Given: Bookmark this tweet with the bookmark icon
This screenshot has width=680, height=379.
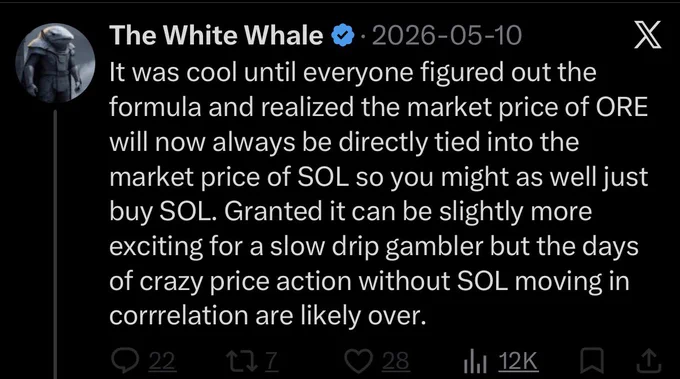Looking at the screenshot, I should click(x=592, y=360).
